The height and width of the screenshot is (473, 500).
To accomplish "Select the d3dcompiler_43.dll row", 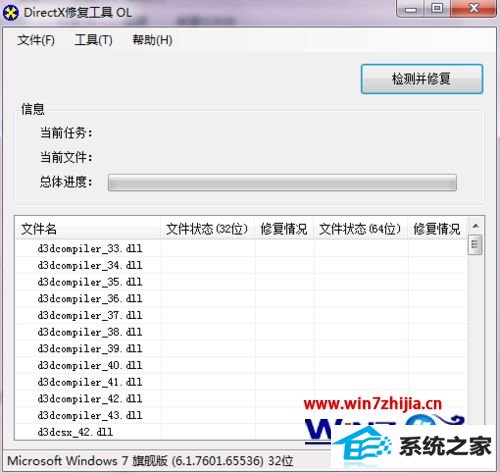I will click(241, 415).
